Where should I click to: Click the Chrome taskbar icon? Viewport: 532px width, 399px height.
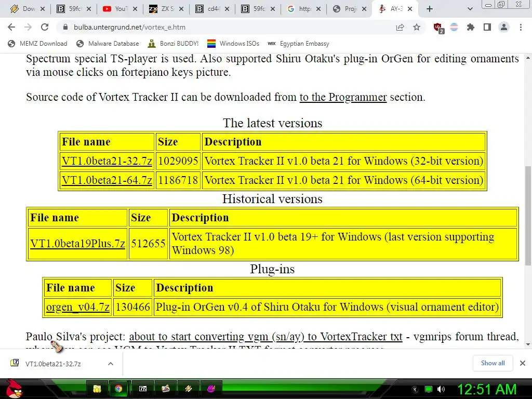(x=118, y=389)
